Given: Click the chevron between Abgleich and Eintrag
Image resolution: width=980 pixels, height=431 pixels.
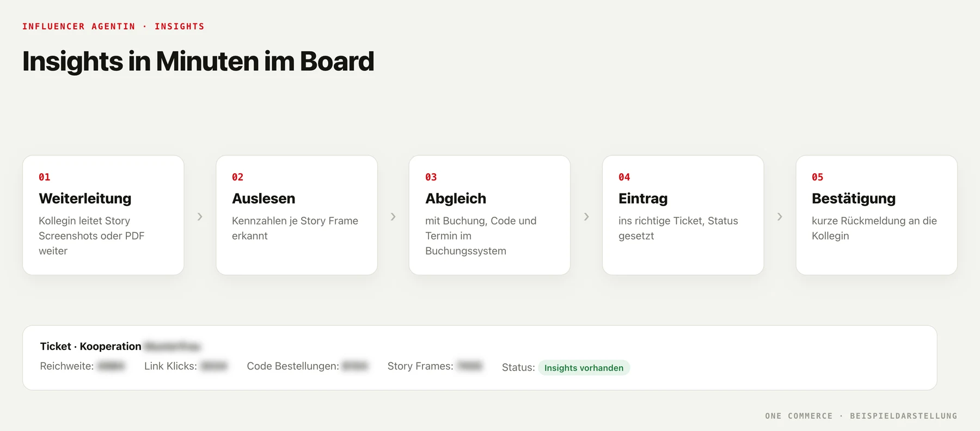Looking at the screenshot, I should click(586, 216).
